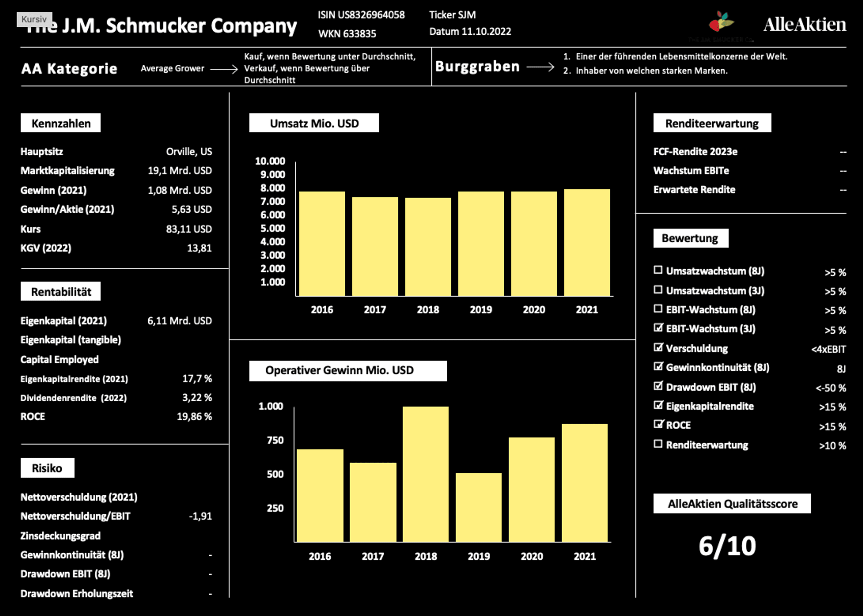The image size is (863, 616).
Task: Toggle the EBIT-Wachstum (8J) checkbox
Action: 658,308
